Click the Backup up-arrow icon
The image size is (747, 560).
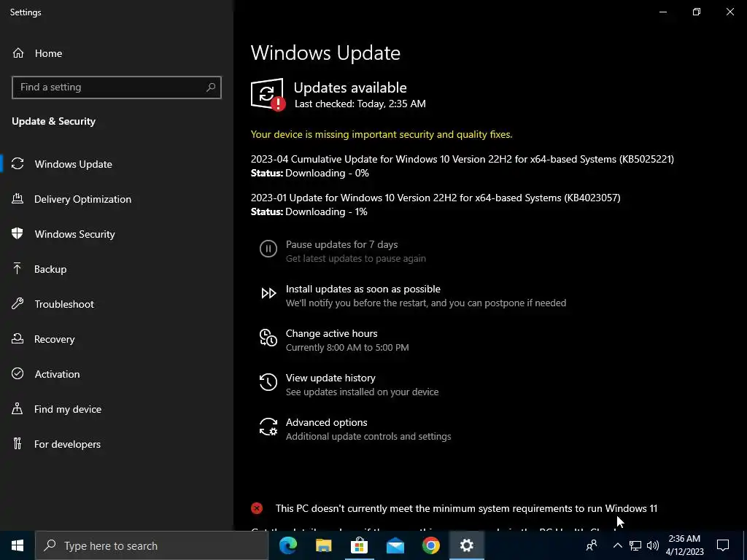pyautogui.click(x=18, y=269)
